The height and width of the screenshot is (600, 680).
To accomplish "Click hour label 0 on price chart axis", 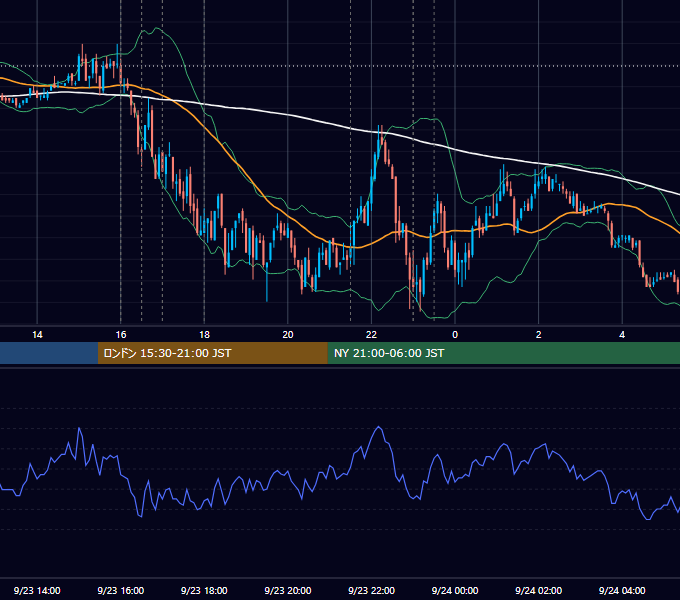I will click(455, 335).
